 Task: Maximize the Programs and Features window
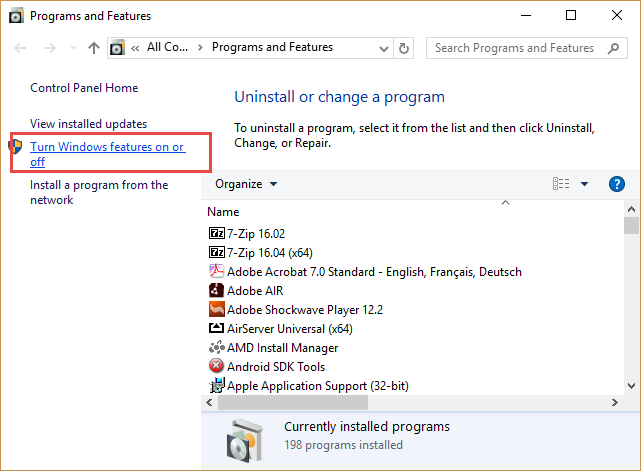click(x=571, y=16)
